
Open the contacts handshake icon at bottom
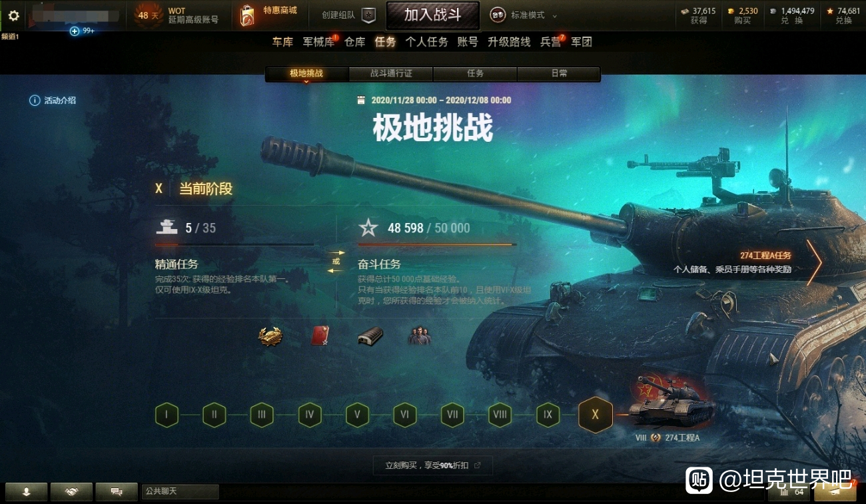(71, 492)
